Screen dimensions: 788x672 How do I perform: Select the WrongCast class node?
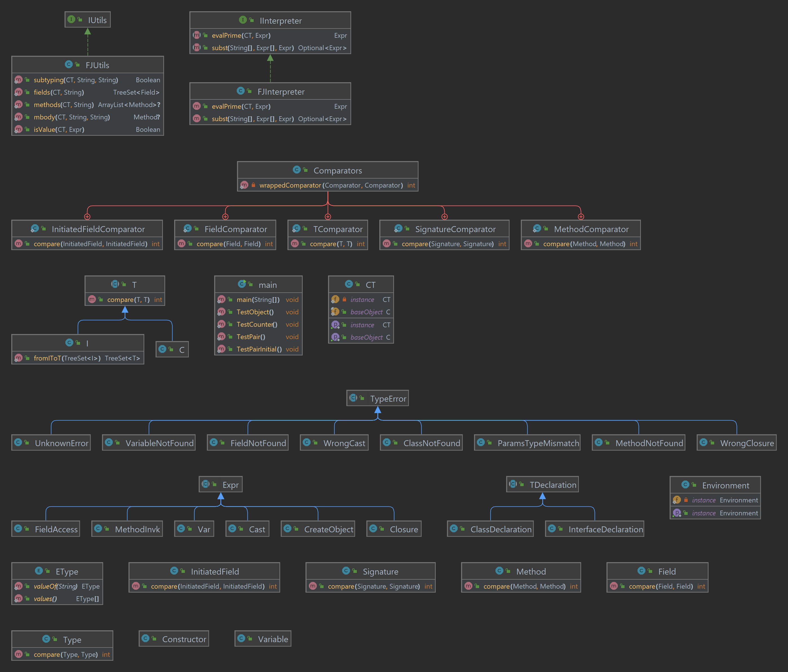334,443
